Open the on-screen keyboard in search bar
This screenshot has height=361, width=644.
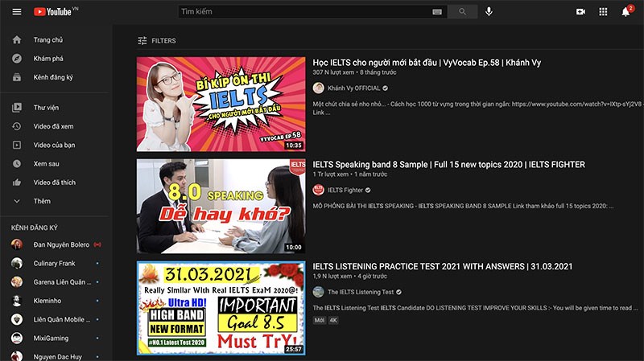click(x=437, y=11)
